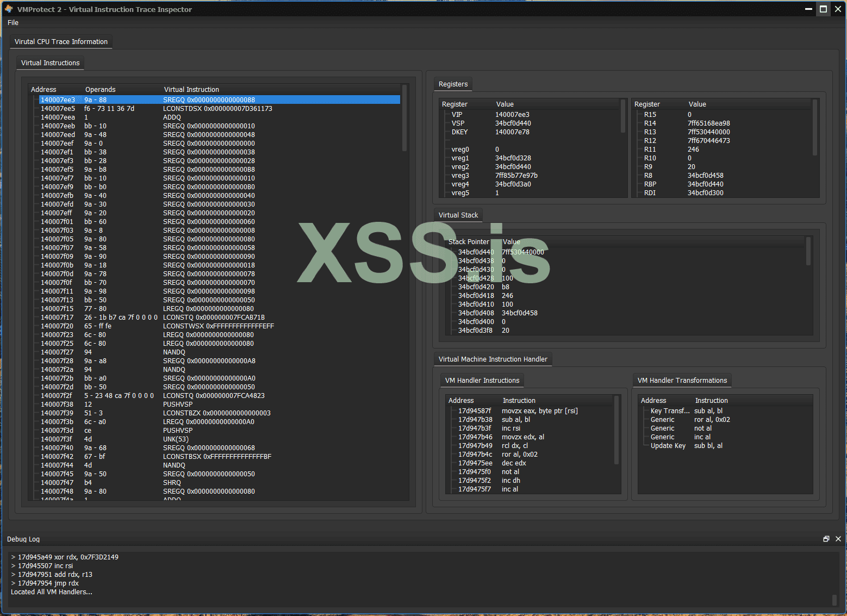847x616 pixels.
Task: Close the Debug Log panel
Action: pyautogui.click(x=838, y=539)
